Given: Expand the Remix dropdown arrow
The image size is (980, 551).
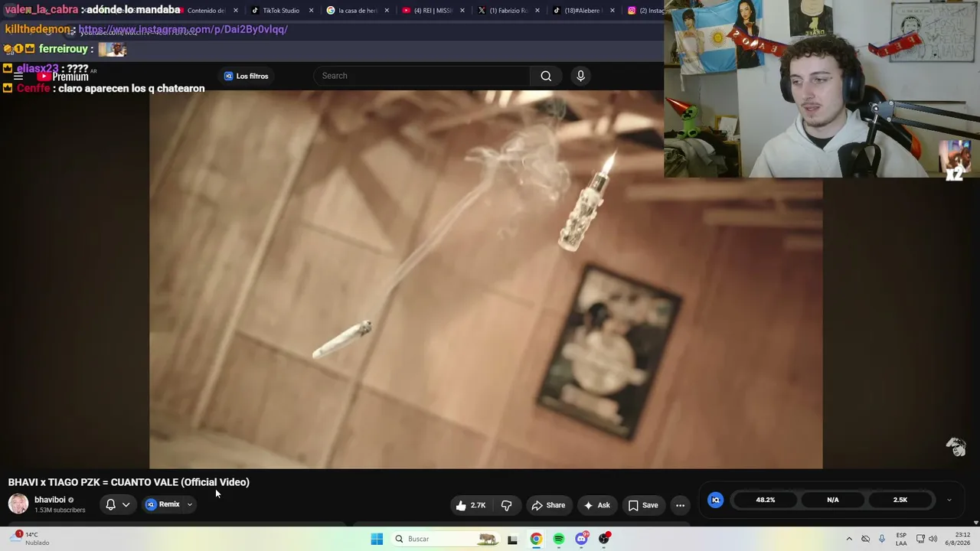Looking at the screenshot, I should tap(189, 504).
